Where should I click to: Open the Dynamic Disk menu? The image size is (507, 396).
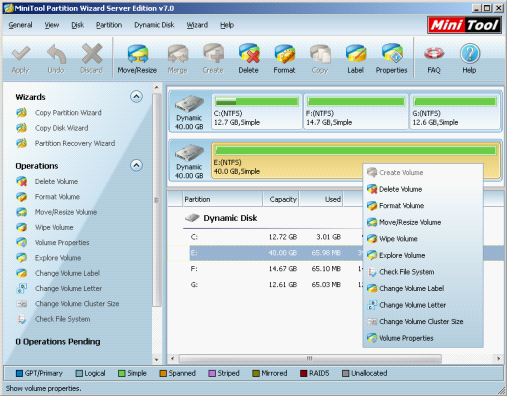tap(154, 25)
